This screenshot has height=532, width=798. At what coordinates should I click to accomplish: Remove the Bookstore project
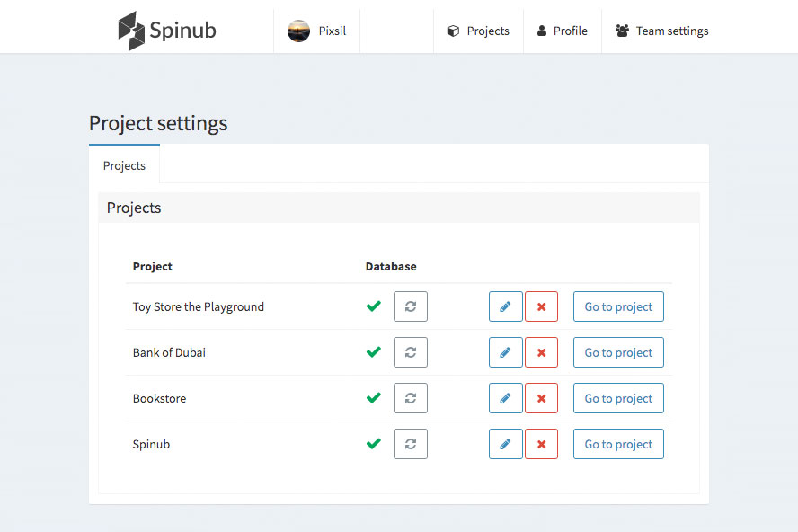tap(541, 398)
